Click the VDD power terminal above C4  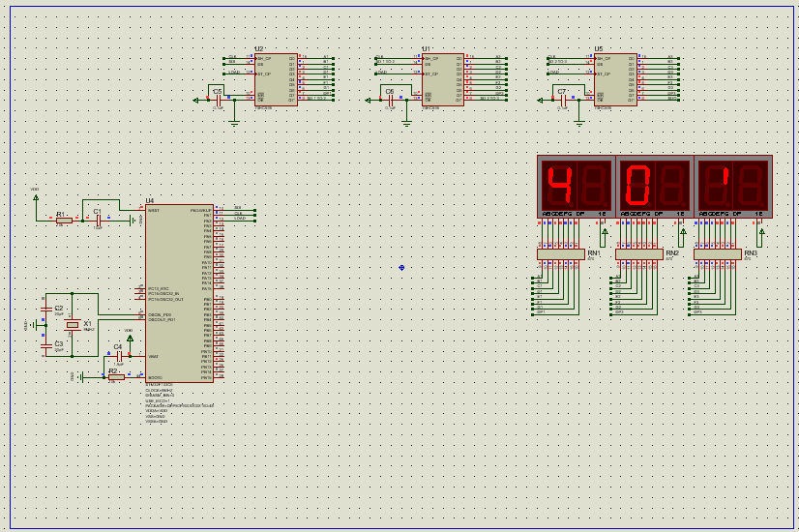point(130,338)
